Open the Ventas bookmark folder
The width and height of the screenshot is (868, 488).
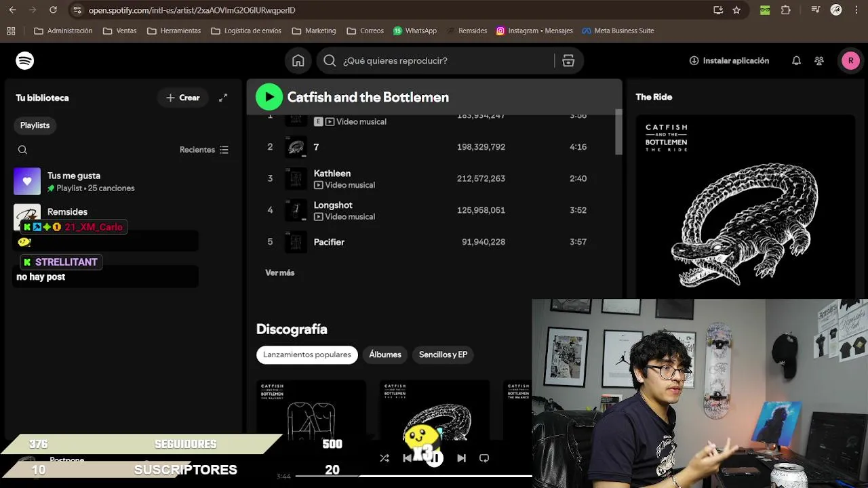119,30
